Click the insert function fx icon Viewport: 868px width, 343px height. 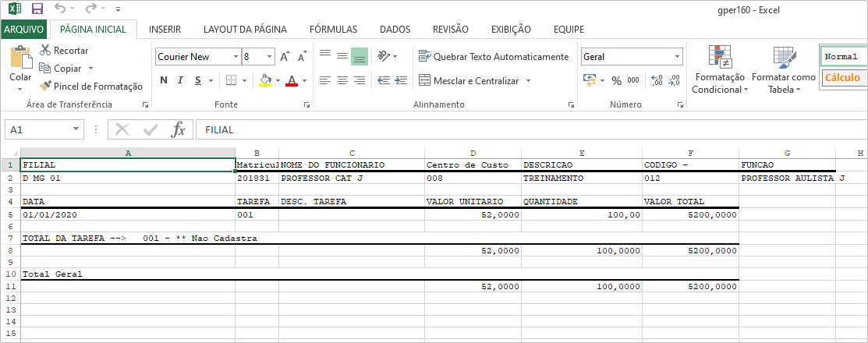179,129
